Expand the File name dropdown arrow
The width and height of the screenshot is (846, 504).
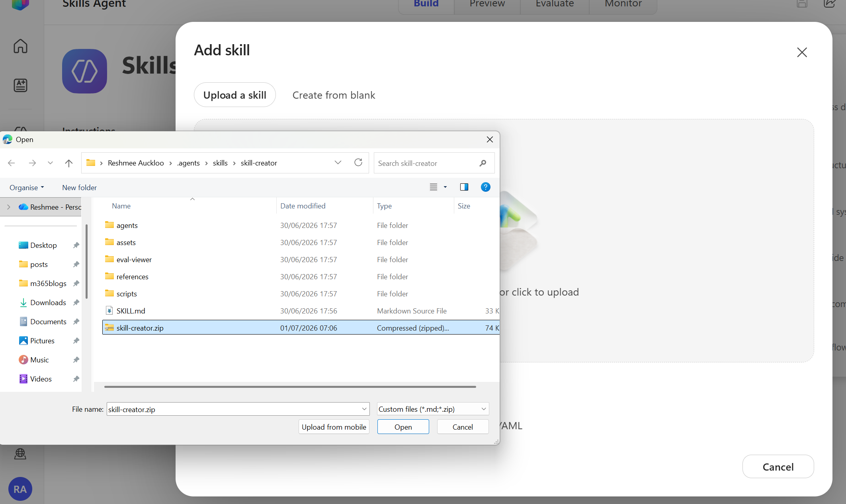364,409
